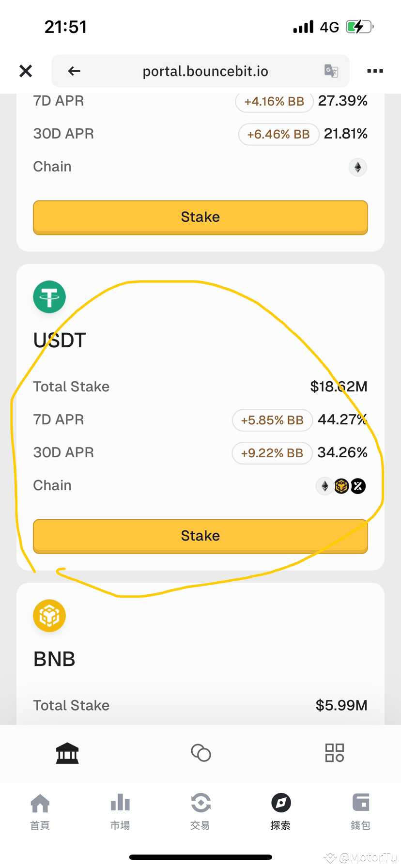The width and height of the screenshot is (401, 868).
Task: Tap the Ethereum chain icon in top card
Action: (x=358, y=168)
